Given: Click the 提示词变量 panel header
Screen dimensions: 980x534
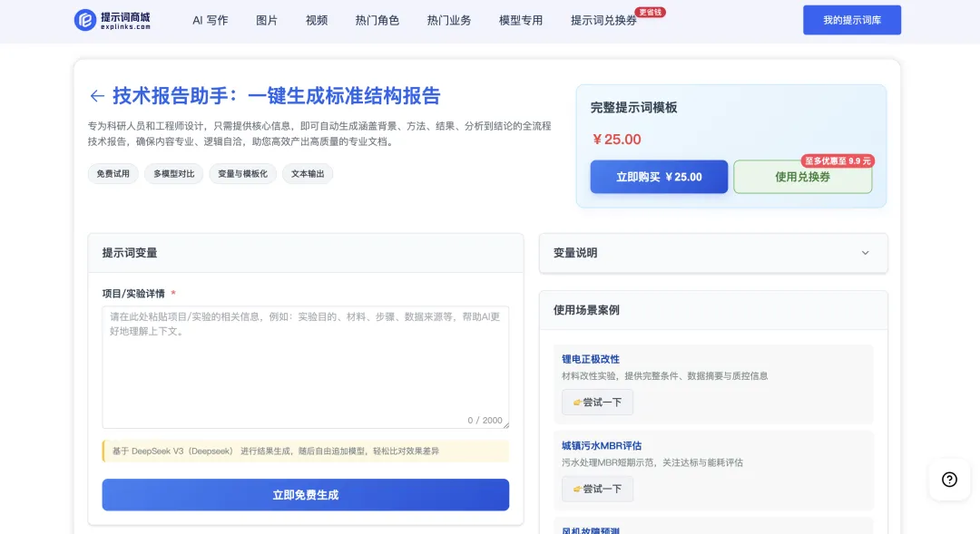Looking at the screenshot, I should click(x=306, y=253).
